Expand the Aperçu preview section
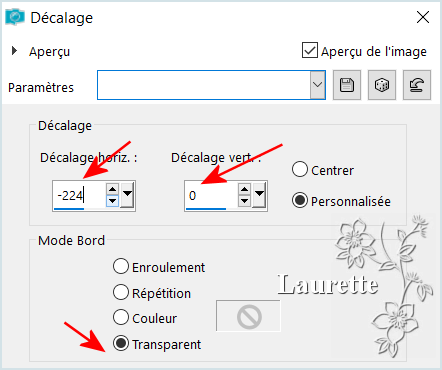 (14, 51)
